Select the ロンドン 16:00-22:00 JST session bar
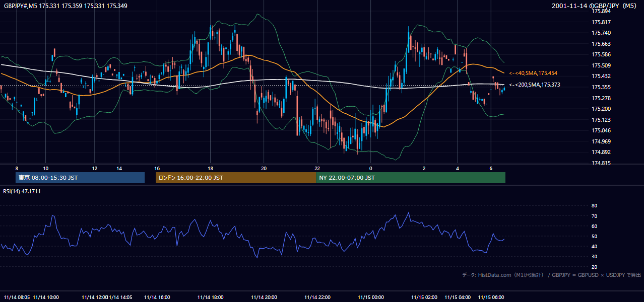The width and height of the screenshot is (644, 302). [236, 178]
